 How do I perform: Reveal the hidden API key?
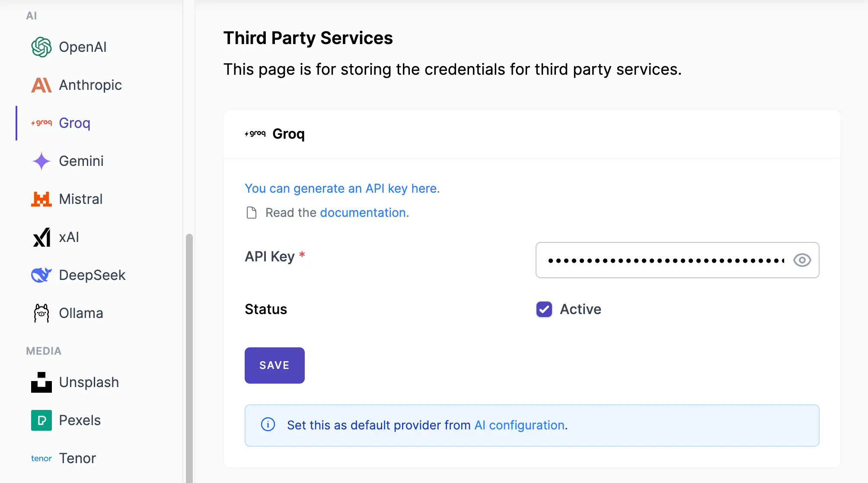point(802,260)
